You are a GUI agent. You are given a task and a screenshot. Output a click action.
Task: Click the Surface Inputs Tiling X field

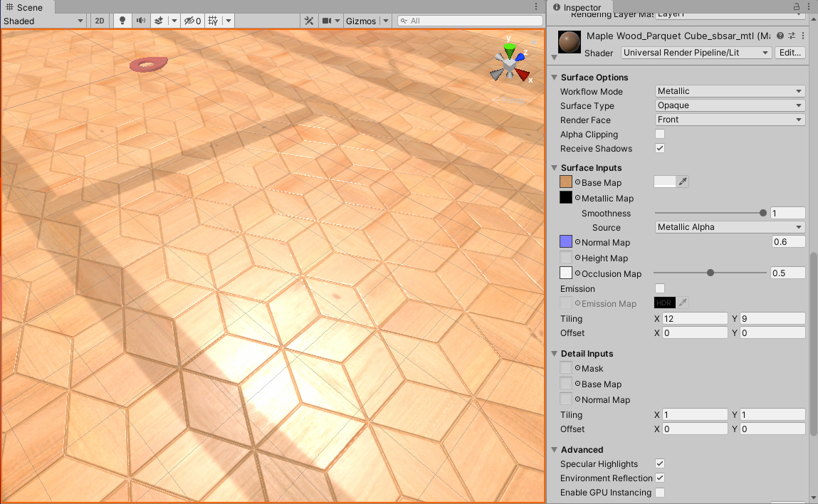coord(694,319)
